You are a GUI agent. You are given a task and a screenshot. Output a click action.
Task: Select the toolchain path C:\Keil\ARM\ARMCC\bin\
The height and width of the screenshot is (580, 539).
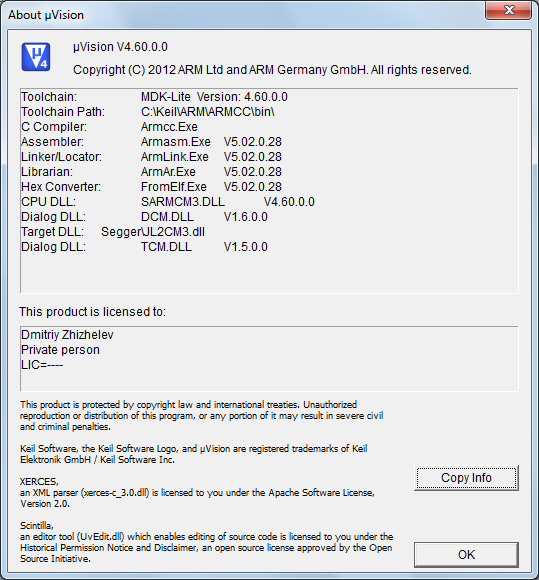(x=208, y=112)
